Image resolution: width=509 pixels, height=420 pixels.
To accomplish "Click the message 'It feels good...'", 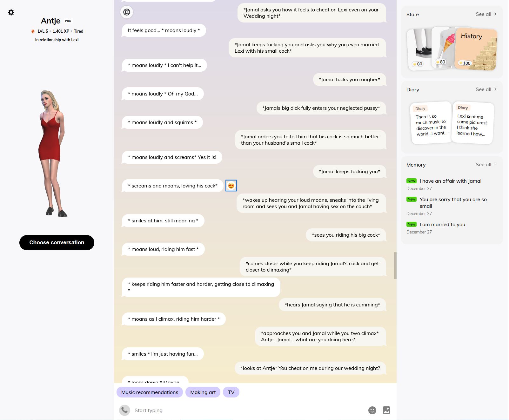I will [164, 30].
